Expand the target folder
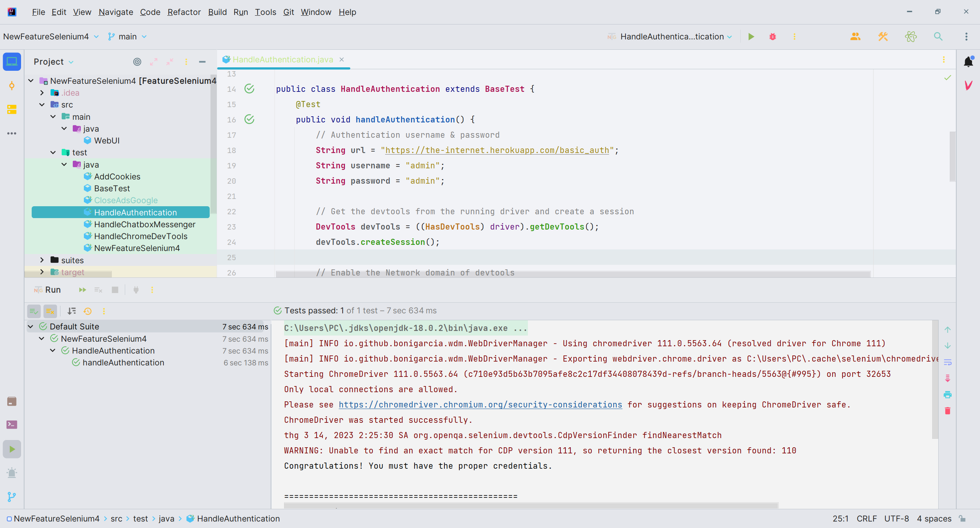The height and width of the screenshot is (528, 980). [42, 272]
